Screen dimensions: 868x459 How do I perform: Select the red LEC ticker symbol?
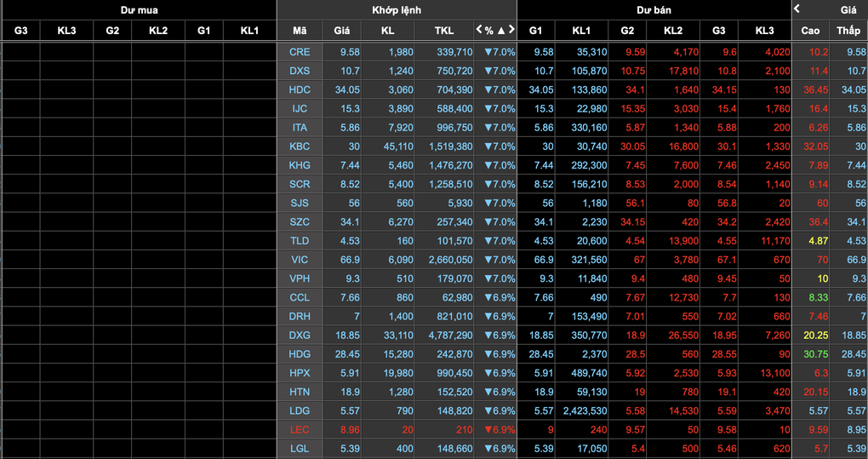(300, 430)
